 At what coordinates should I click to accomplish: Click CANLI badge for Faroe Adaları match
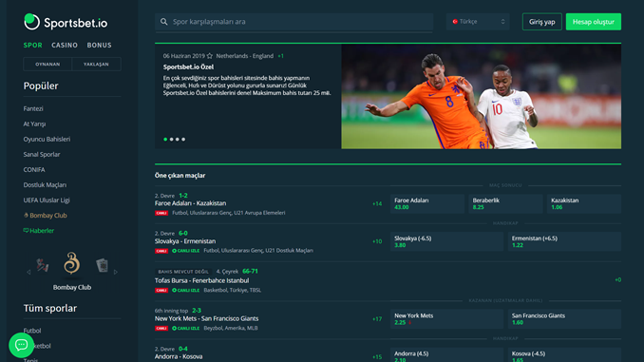point(161,213)
